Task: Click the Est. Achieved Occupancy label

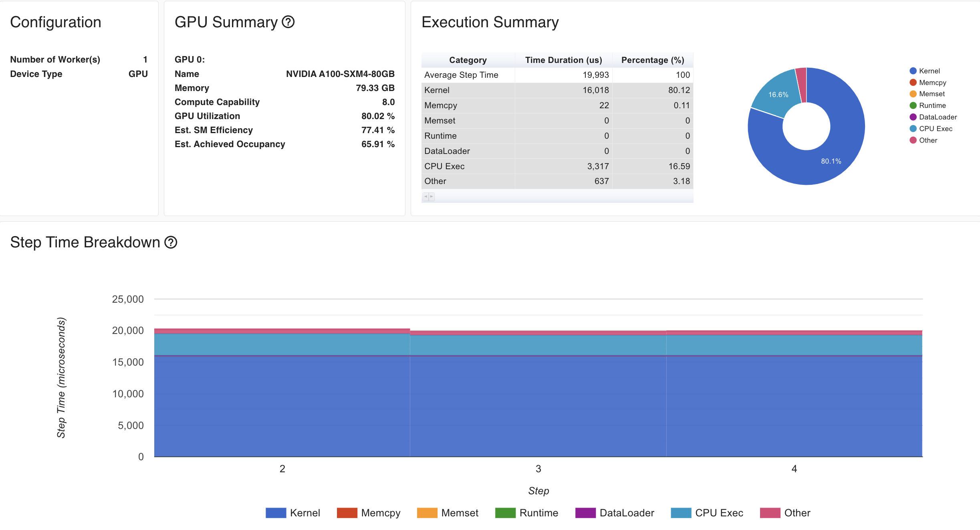Action: pos(230,144)
